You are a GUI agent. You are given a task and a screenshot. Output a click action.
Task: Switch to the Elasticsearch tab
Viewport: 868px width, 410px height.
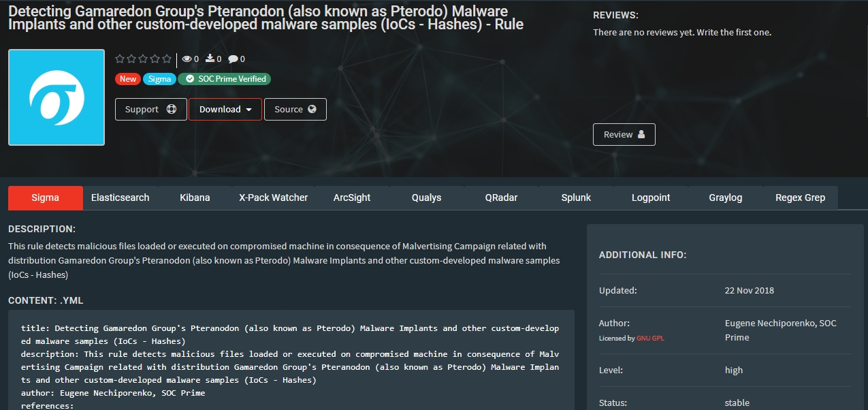(x=120, y=198)
